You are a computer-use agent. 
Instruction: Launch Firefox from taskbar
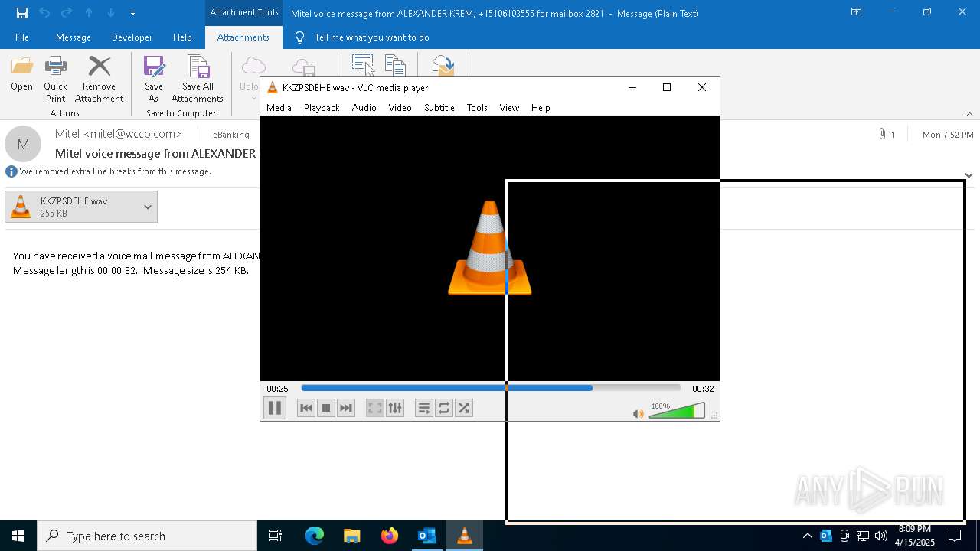click(x=389, y=536)
